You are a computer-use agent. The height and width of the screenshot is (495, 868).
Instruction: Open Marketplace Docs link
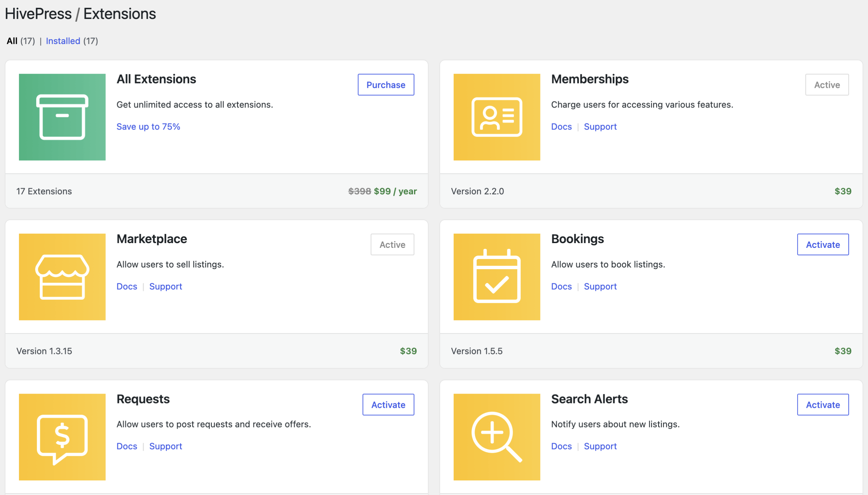(x=127, y=286)
